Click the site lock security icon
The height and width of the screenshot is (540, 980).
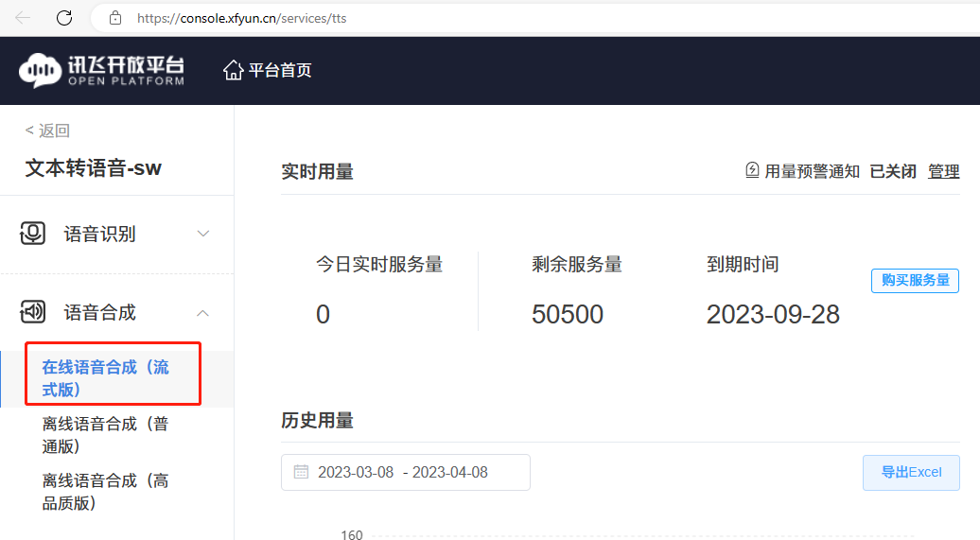tap(115, 18)
